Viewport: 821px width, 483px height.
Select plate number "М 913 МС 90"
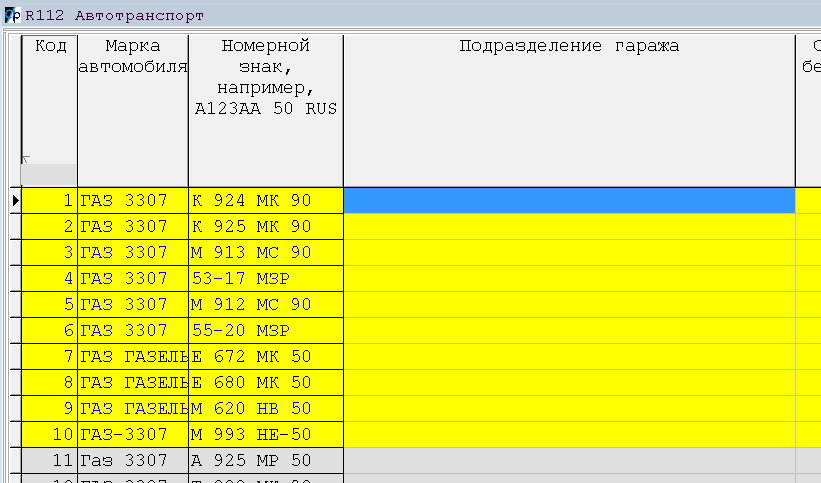tap(265, 253)
